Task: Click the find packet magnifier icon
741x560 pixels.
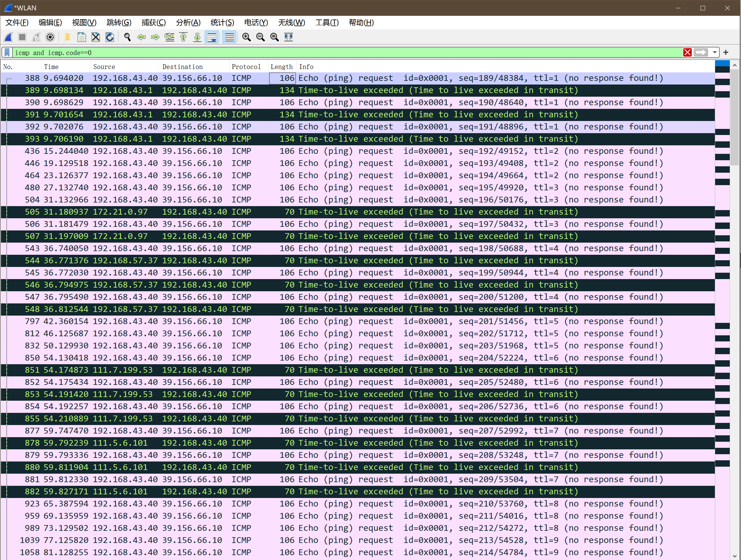Action: (127, 37)
